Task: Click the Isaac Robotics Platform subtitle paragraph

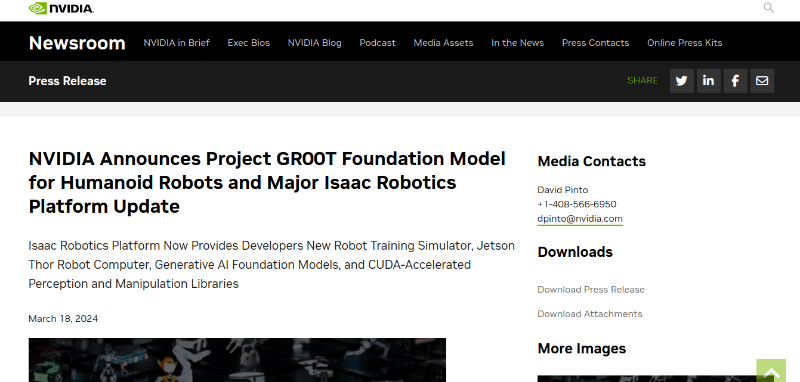Action: pos(271,265)
